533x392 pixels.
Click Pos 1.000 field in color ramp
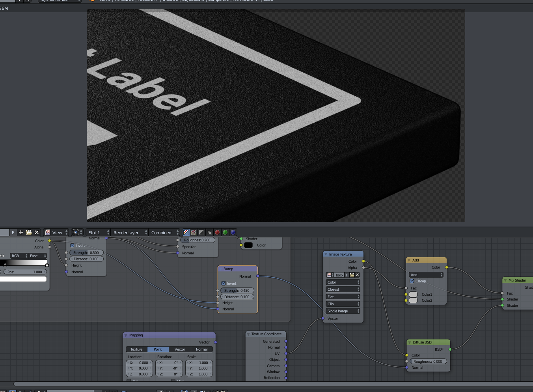point(25,272)
